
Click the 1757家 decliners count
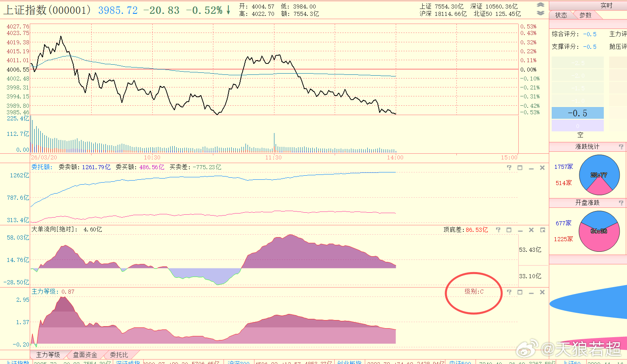point(563,167)
